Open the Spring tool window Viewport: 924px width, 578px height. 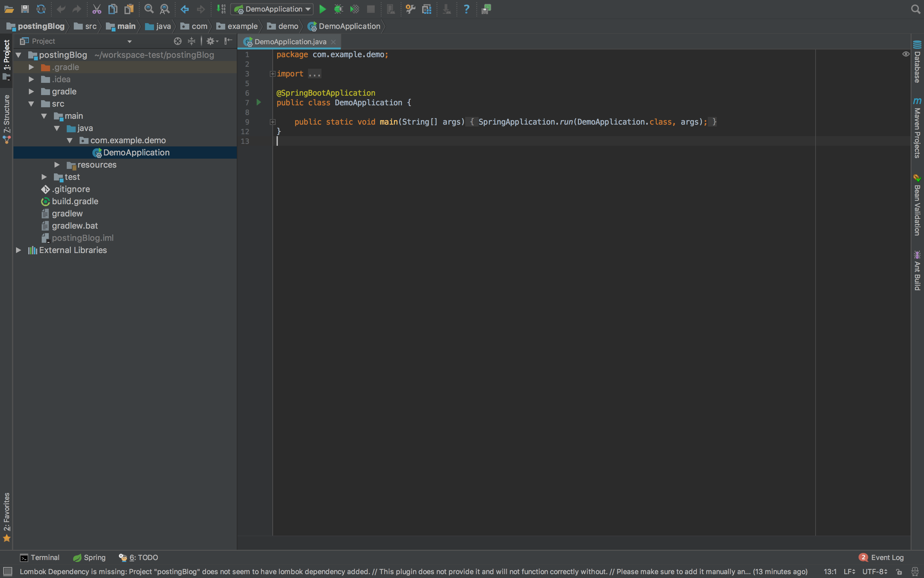[x=89, y=557]
